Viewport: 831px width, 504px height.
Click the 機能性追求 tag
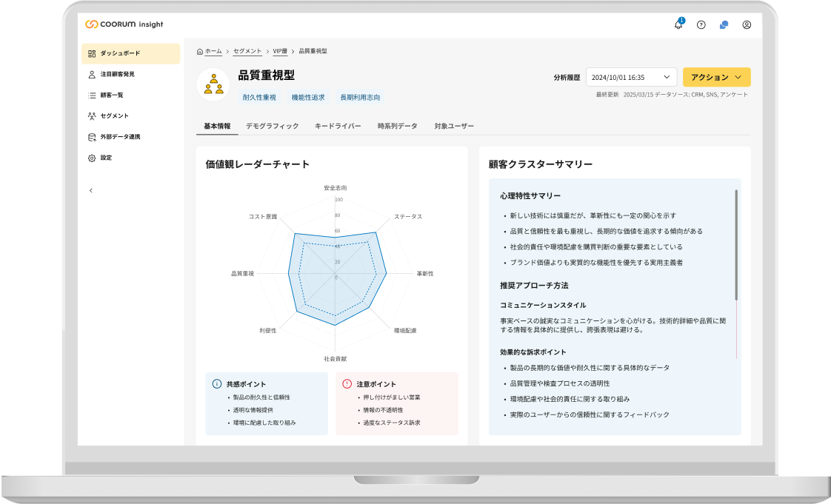[308, 98]
